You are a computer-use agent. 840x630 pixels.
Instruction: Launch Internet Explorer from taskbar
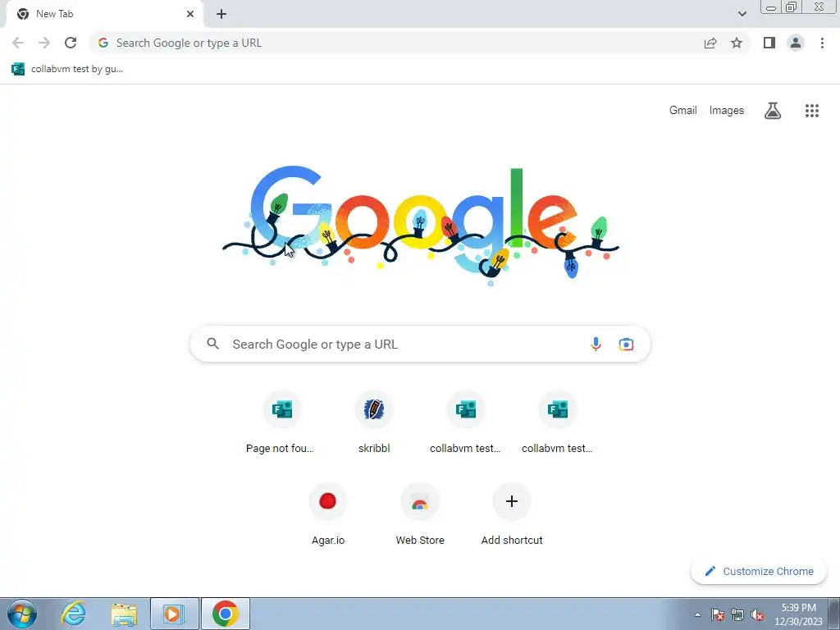click(x=74, y=614)
